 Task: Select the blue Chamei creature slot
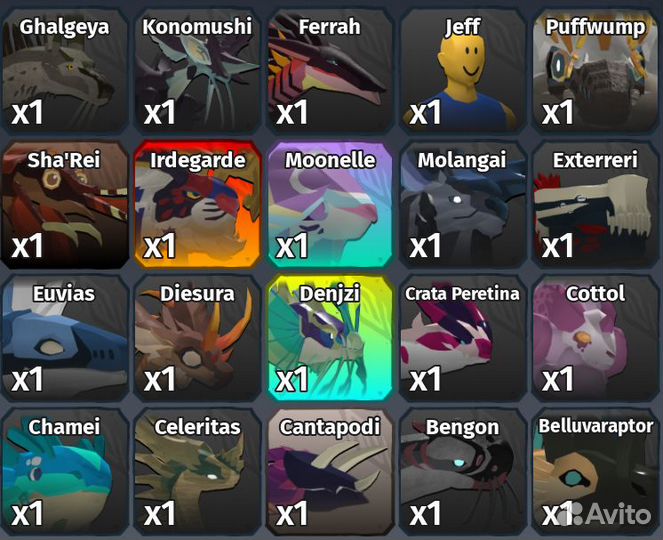tap(64, 471)
